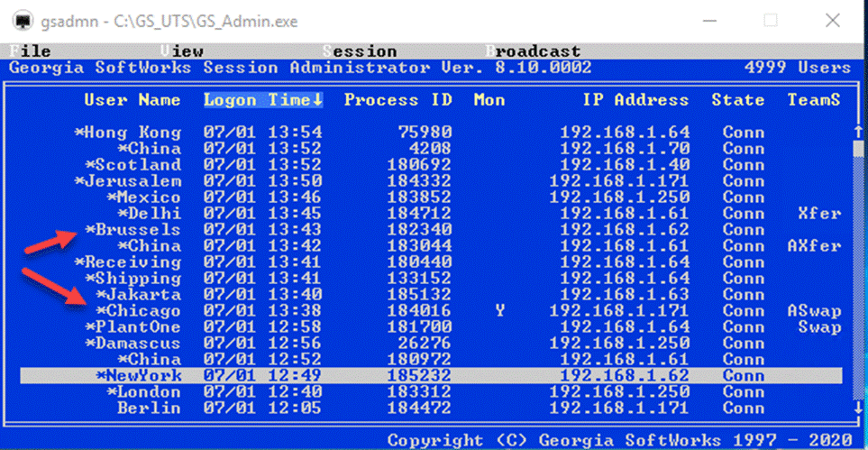Select the Hong Kong session row

tap(431, 133)
